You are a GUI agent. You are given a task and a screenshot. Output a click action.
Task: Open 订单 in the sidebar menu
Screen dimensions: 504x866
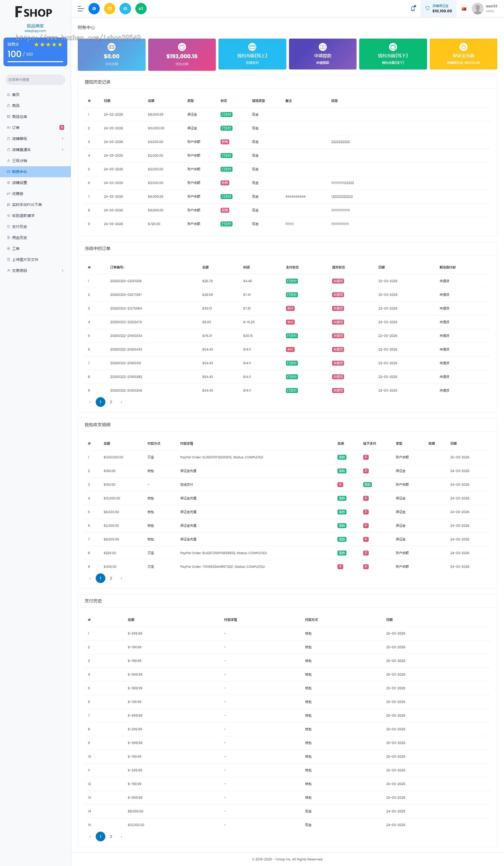click(x=35, y=127)
